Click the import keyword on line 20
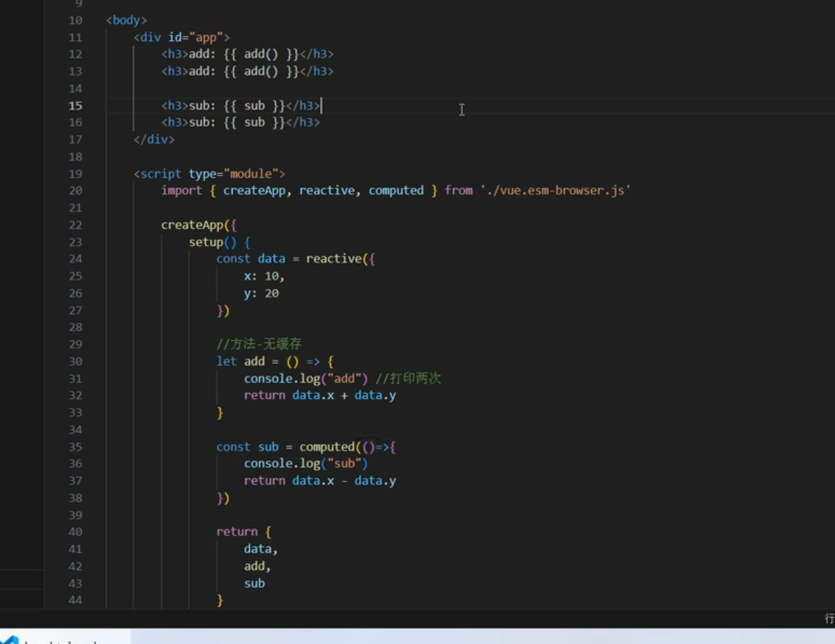 182,191
